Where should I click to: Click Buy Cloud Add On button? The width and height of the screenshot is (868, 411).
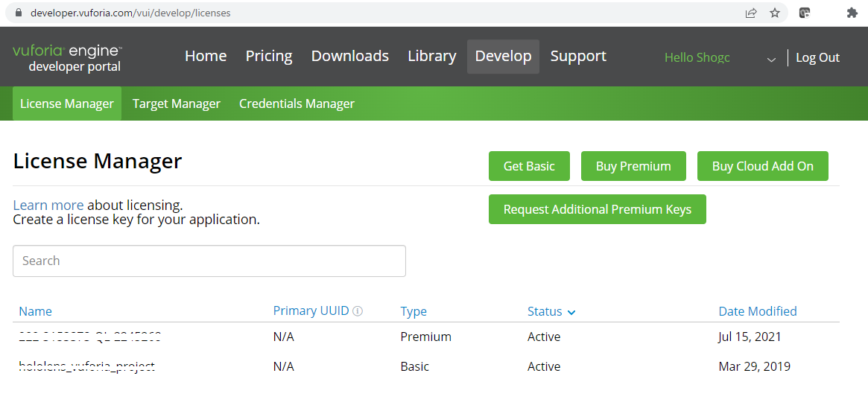point(762,166)
